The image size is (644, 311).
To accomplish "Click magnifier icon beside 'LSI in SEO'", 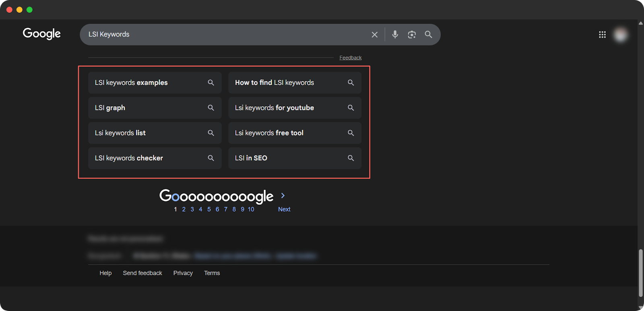I will (351, 158).
